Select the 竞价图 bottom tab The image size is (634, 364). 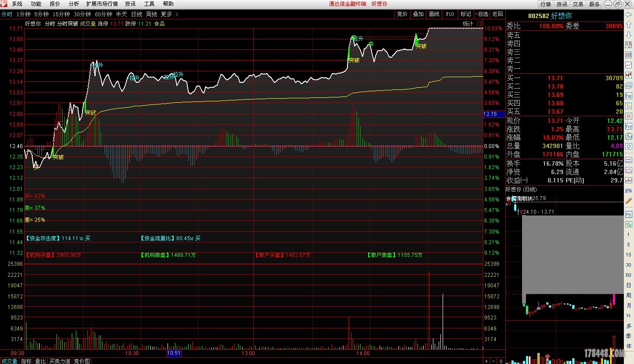click(82, 361)
